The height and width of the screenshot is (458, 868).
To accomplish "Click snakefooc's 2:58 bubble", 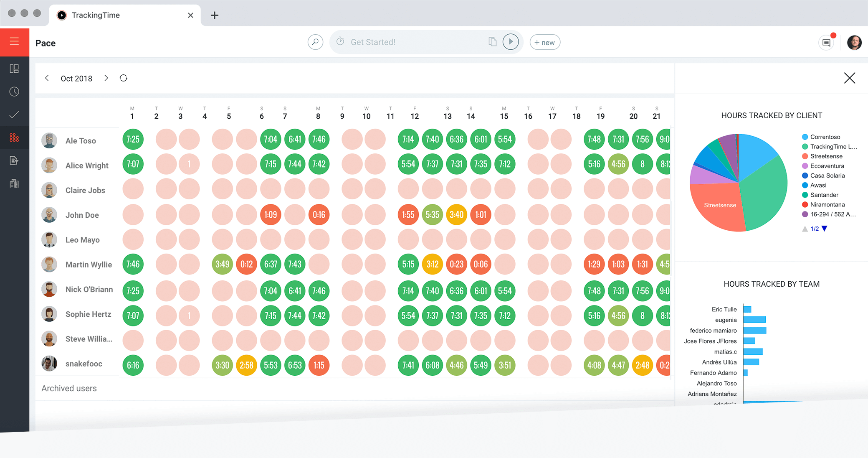I will [x=246, y=365].
